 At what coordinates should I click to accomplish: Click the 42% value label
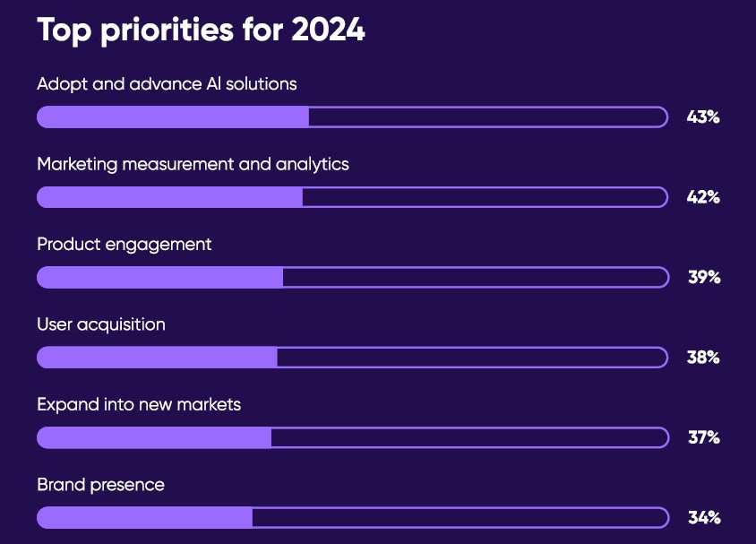point(703,197)
